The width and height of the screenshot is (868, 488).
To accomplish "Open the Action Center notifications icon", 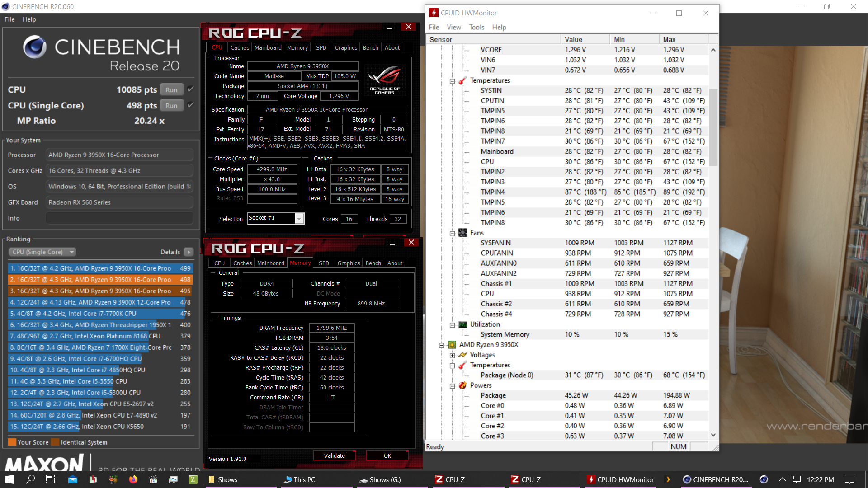I will (x=849, y=479).
